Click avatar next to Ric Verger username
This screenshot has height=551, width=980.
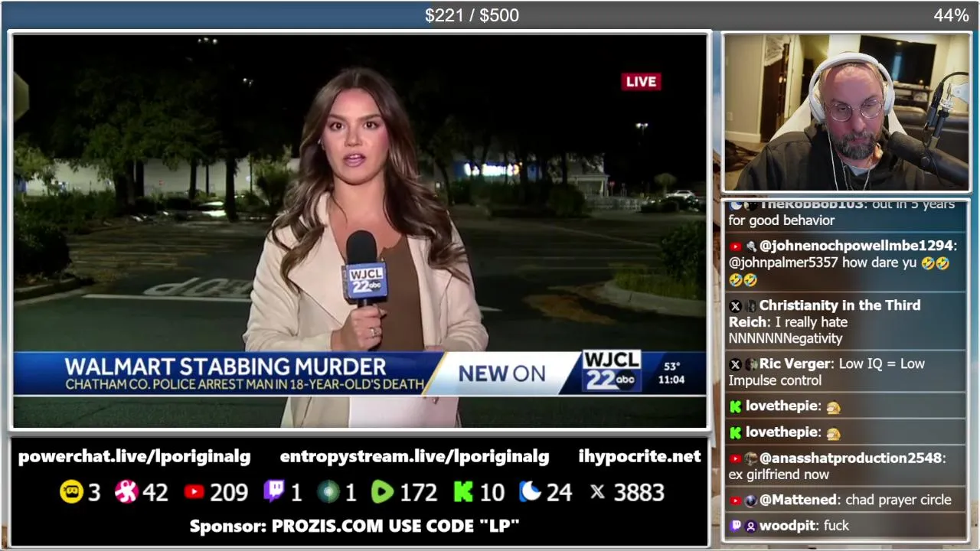pos(750,364)
